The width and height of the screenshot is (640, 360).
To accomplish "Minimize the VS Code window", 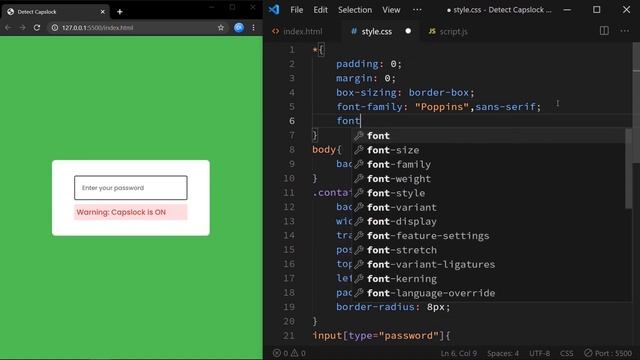I will click(x=567, y=9).
